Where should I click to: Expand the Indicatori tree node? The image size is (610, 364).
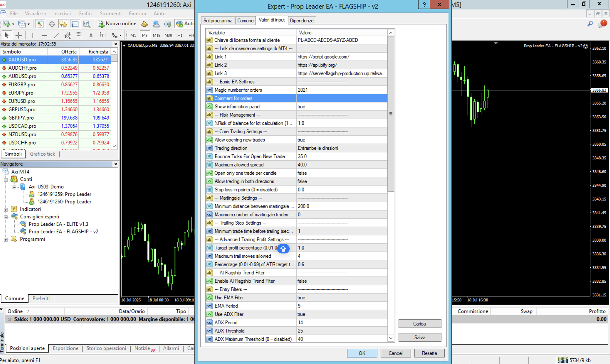(6, 209)
